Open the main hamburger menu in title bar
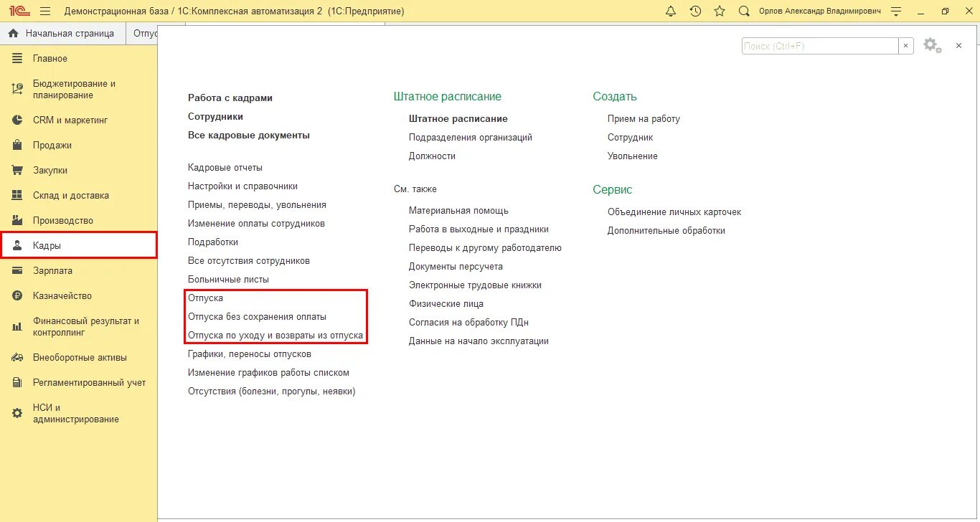 point(45,11)
